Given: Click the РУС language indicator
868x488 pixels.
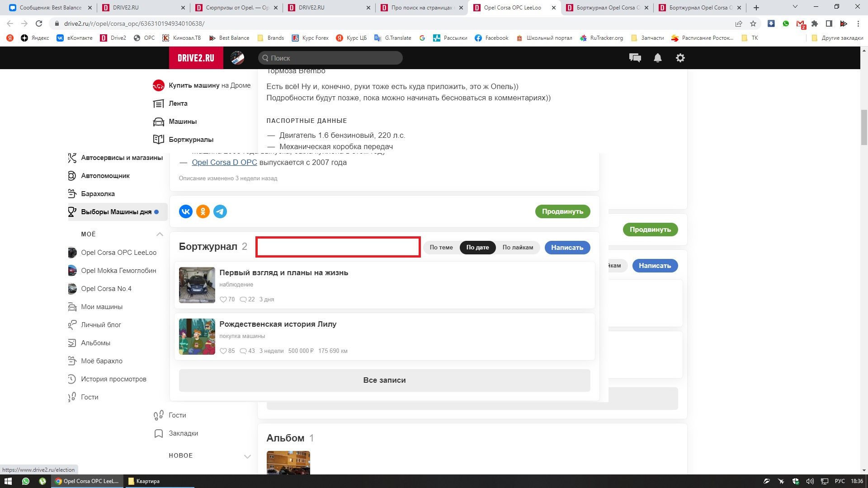Looking at the screenshot, I should click(x=840, y=481).
